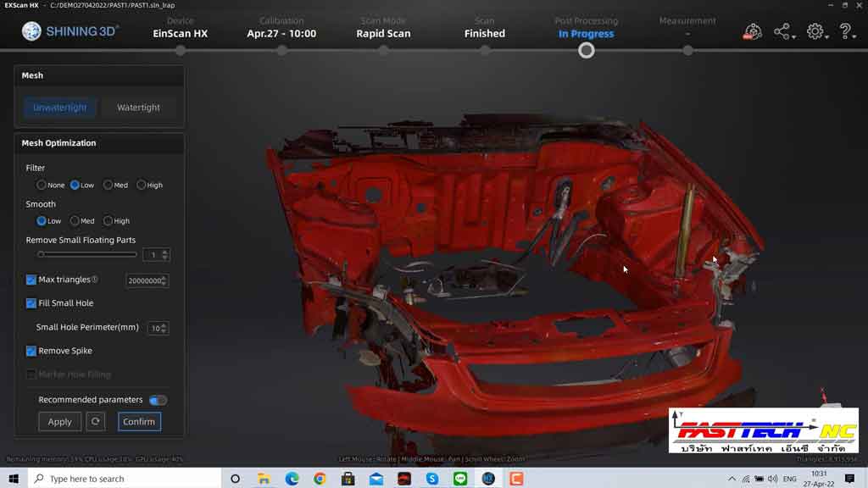Set Filter to Med
Screen dimensions: 868x488
[x=108, y=185]
